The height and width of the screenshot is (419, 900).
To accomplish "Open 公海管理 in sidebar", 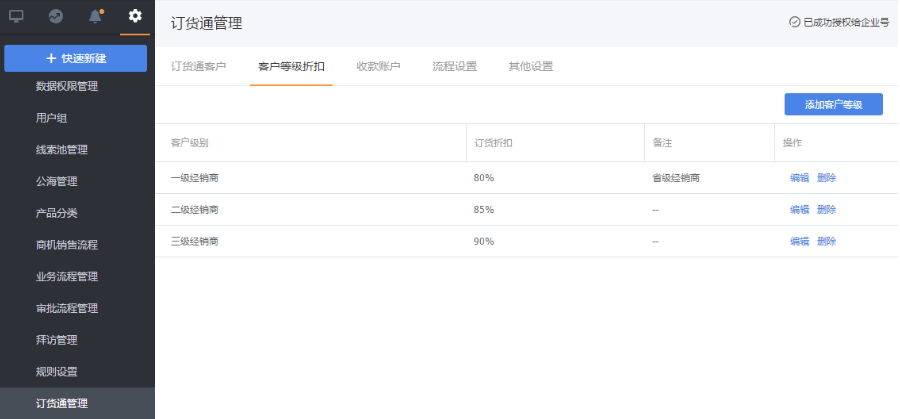I will 57,181.
